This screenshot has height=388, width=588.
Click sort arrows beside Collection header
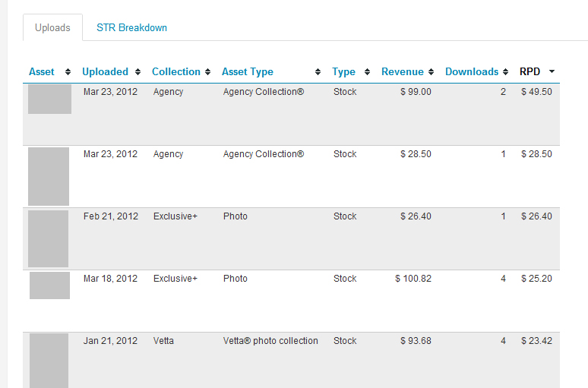[x=207, y=71]
